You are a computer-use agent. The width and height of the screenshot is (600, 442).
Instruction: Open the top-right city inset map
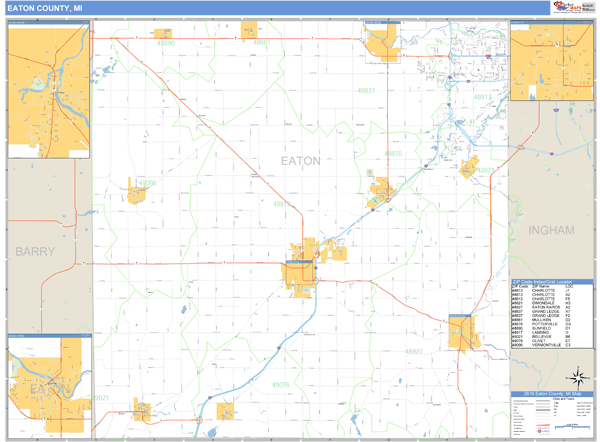point(551,63)
